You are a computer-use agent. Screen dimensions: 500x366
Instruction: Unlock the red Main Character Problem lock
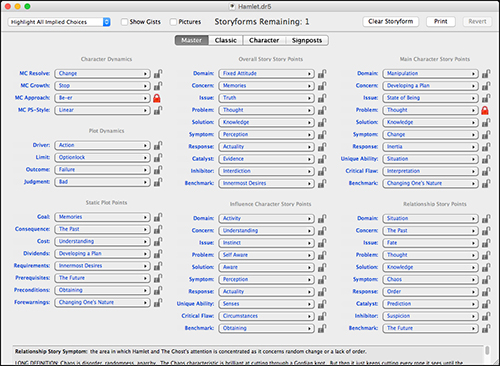[x=485, y=110]
